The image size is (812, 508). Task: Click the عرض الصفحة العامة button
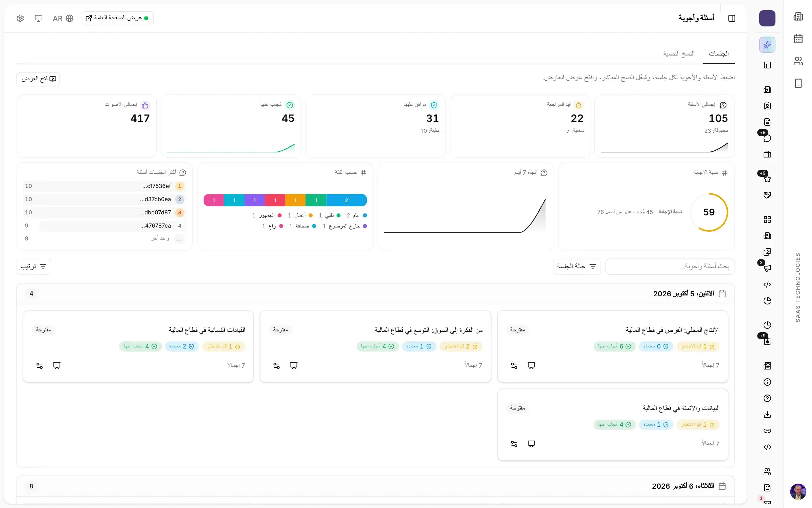(117, 18)
